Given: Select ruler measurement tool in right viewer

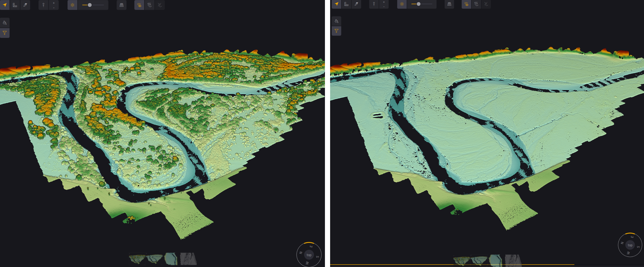Looking at the screenshot, I should tap(346, 4).
